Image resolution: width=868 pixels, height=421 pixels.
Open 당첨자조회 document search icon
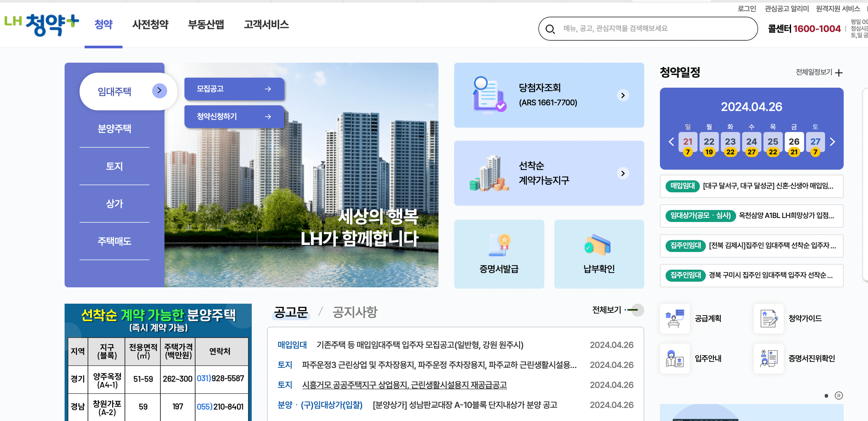(489, 95)
